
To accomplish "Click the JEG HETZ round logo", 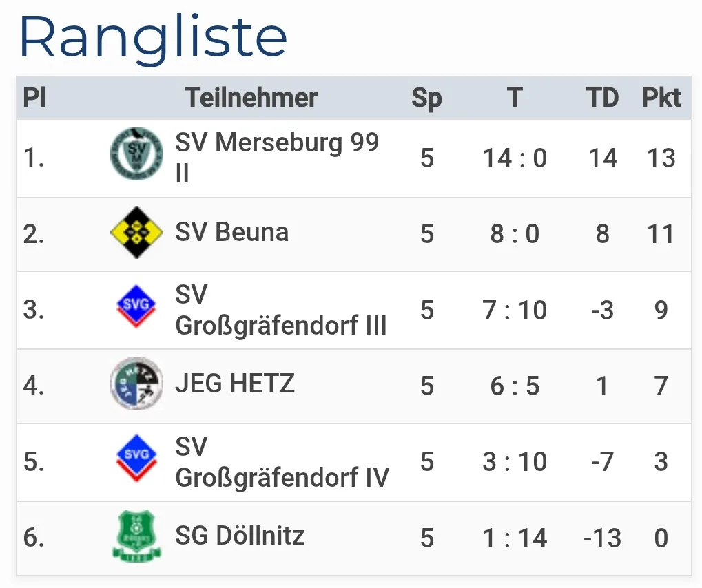I will [136, 384].
